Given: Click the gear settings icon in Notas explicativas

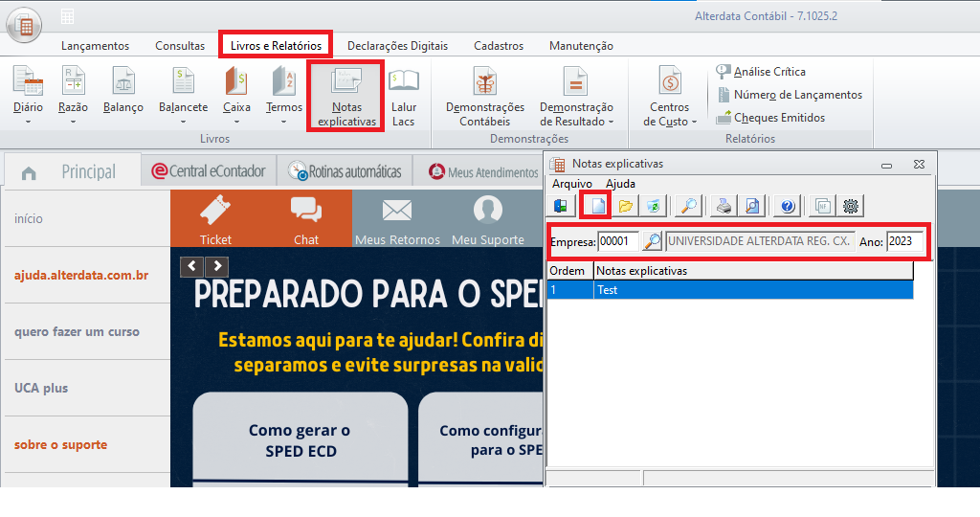Looking at the screenshot, I should pyautogui.click(x=851, y=206).
